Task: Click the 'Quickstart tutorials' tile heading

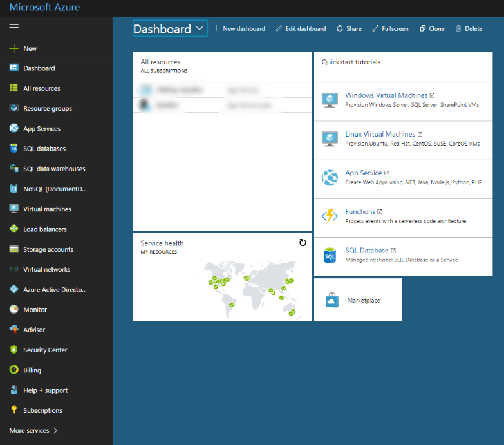Action: [351, 62]
